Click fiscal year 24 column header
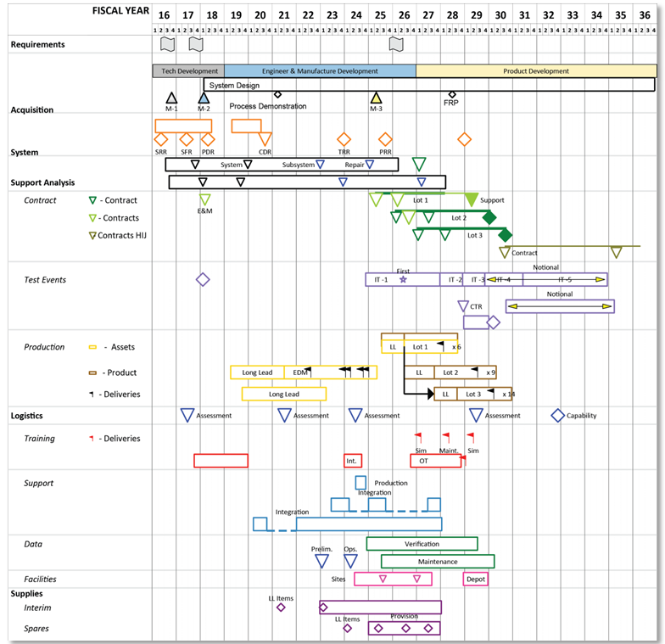665x644 pixels. coord(356,15)
